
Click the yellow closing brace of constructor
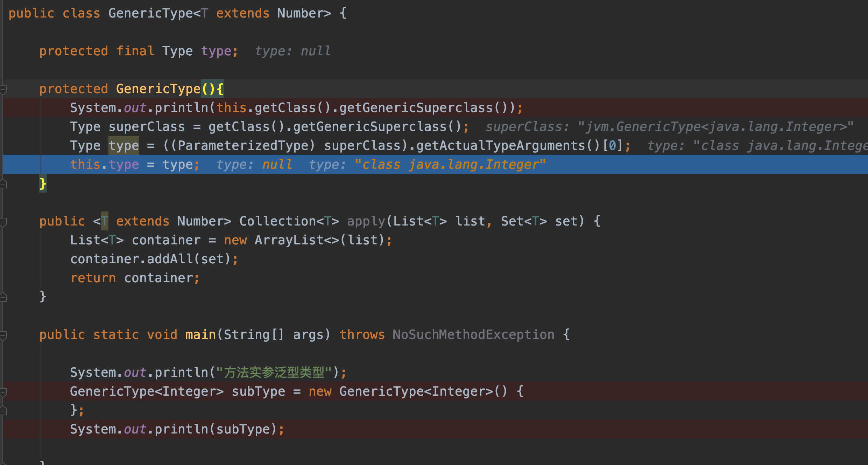coord(43,184)
